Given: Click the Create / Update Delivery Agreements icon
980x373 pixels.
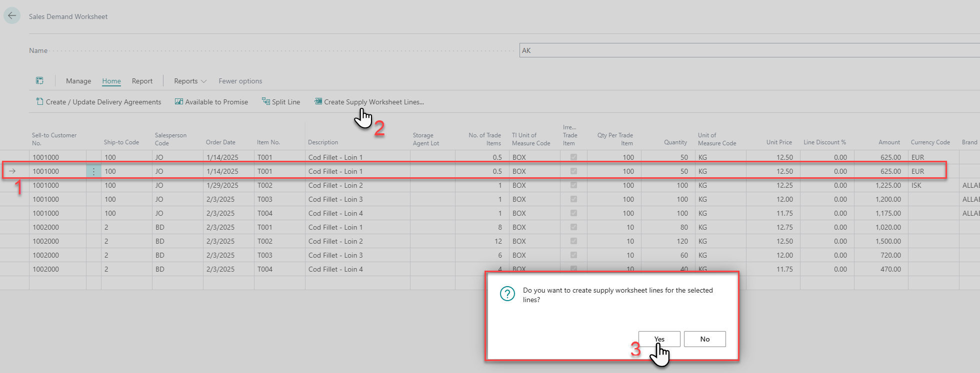Looking at the screenshot, I should [x=39, y=102].
